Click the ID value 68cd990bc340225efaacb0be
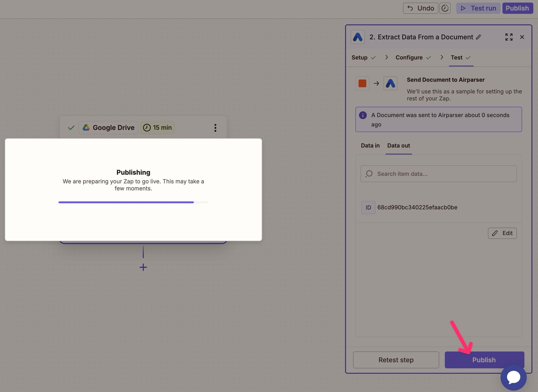The height and width of the screenshot is (392, 538). point(417,207)
